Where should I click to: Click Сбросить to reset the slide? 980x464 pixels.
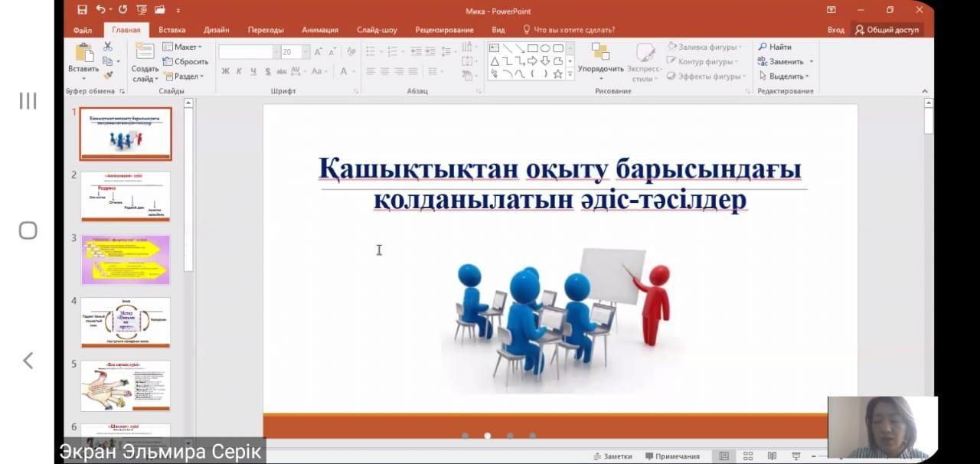(185, 61)
